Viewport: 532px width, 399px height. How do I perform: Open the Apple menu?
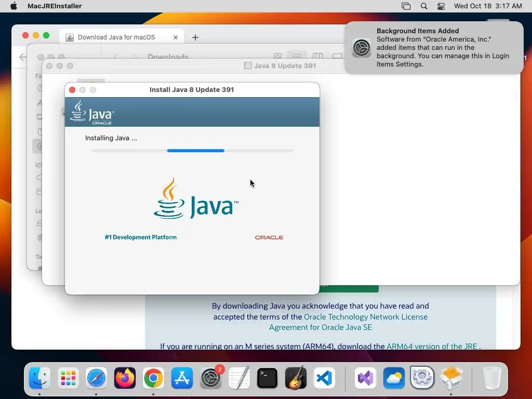click(x=14, y=6)
